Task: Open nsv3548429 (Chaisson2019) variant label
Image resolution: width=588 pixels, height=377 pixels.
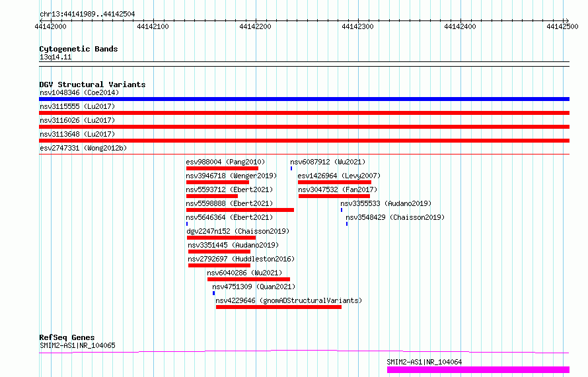Action: (395, 217)
